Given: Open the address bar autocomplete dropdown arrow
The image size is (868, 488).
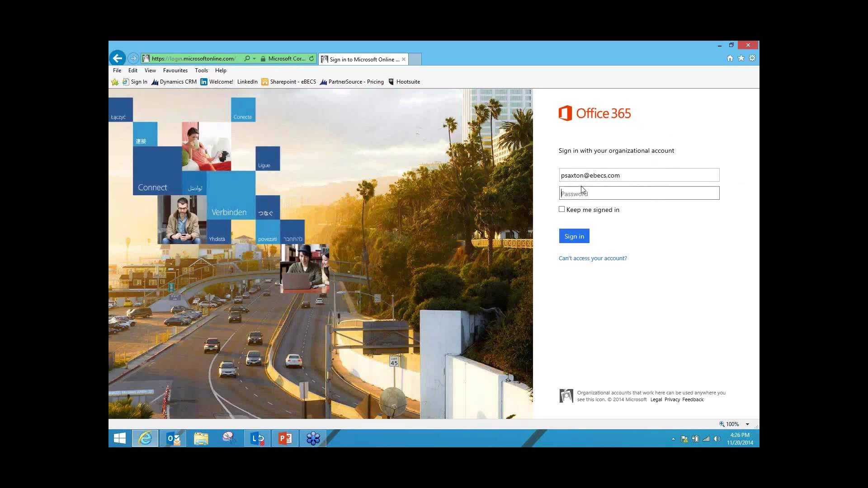Looking at the screenshot, I should (x=254, y=59).
